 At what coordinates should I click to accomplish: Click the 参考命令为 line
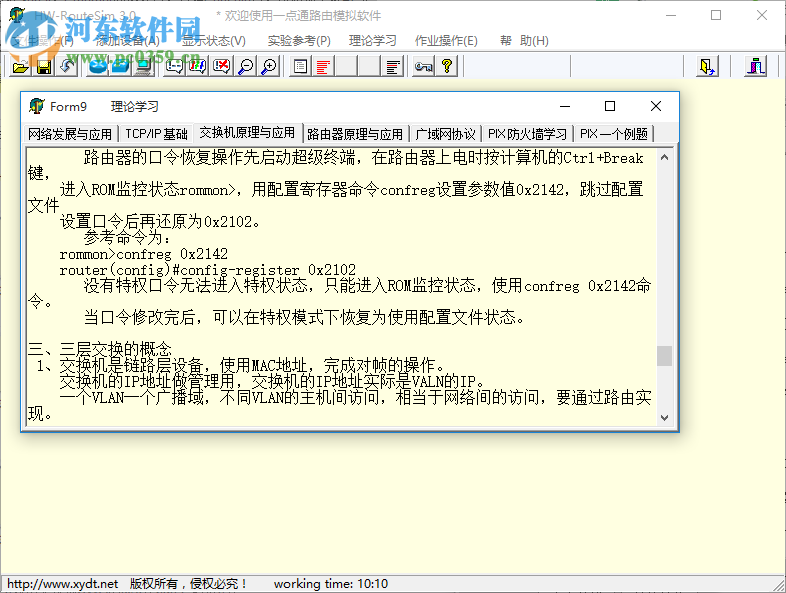pos(127,238)
